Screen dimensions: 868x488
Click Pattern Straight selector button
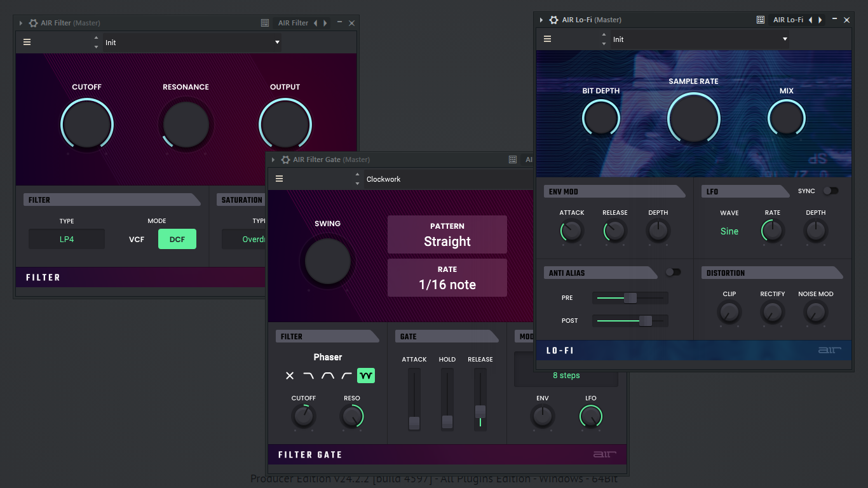tap(447, 234)
